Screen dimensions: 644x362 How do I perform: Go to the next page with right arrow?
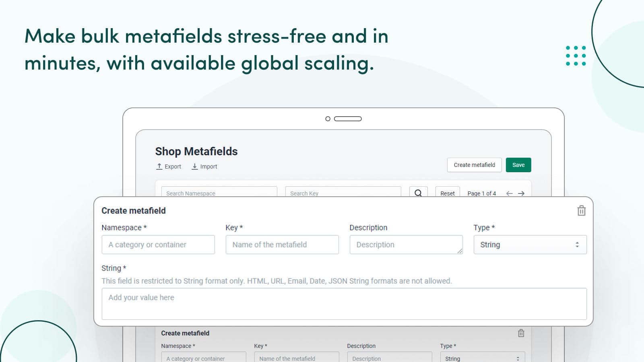click(x=521, y=193)
